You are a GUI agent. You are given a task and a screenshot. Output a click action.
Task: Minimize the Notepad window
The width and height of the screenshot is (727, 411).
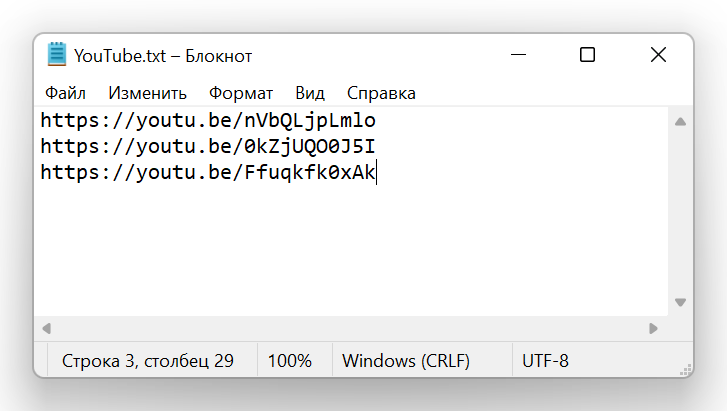click(519, 55)
